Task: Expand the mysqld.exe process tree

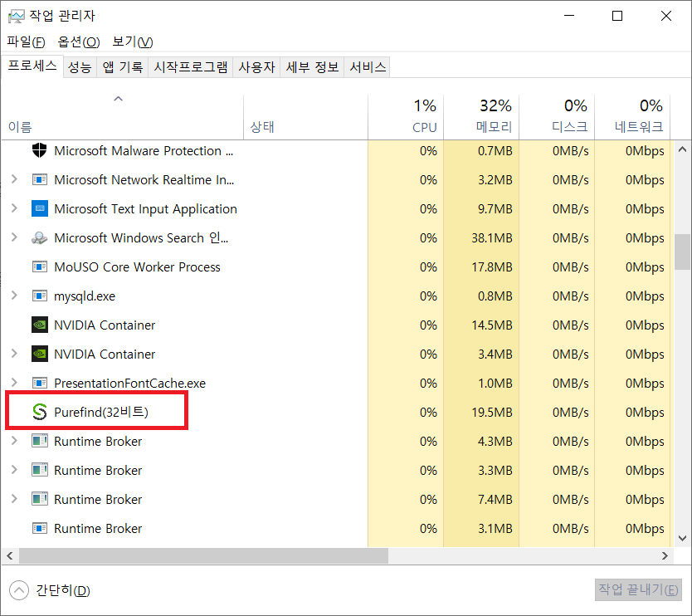Action: (x=15, y=296)
